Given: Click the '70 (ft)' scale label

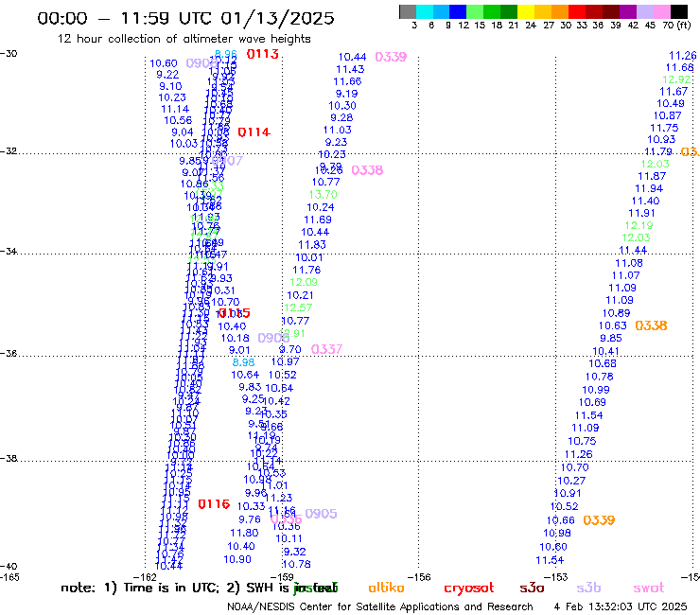Looking at the screenshot, I should [x=676, y=26].
